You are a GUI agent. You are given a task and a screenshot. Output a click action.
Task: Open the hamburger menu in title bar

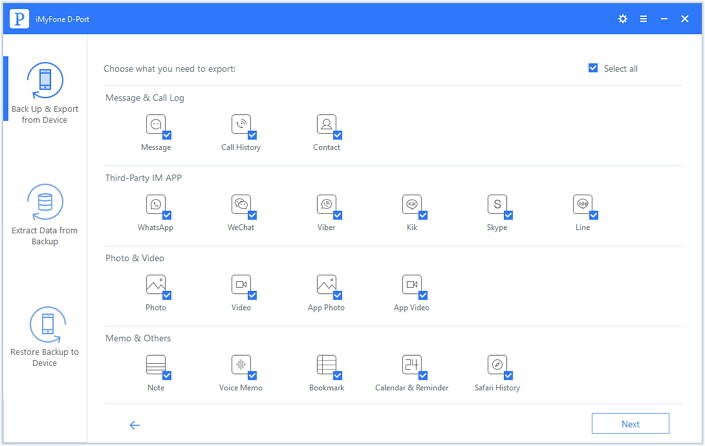pyautogui.click(x=643, y=19)
